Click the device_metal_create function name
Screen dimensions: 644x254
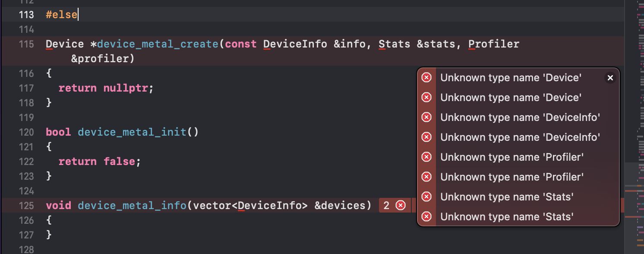tap(158, 44)
